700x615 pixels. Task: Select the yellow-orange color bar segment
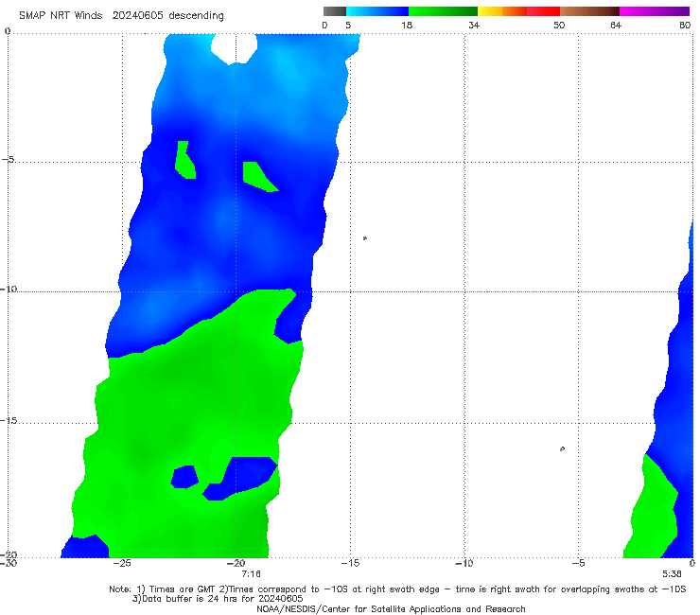[x=502, y=11]
